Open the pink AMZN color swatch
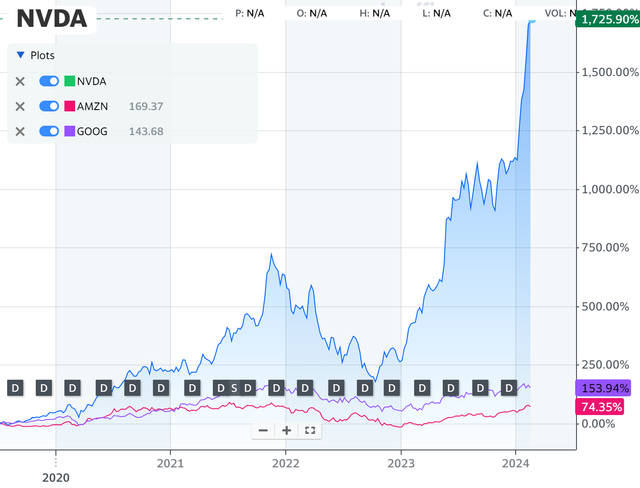The image size is (640, 488). [x=70, y=106]
